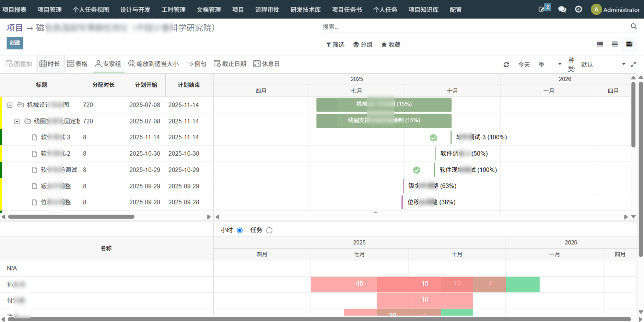Open the Administrator user menu
The height and width of the screenshot is (322, 644).
(616, 10)
